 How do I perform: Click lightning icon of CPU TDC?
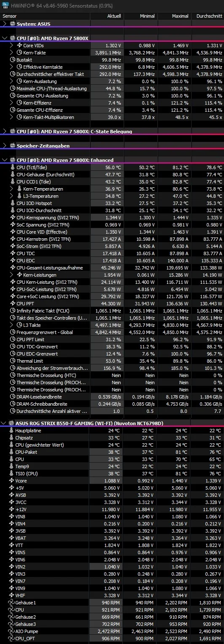click(12, 253)
